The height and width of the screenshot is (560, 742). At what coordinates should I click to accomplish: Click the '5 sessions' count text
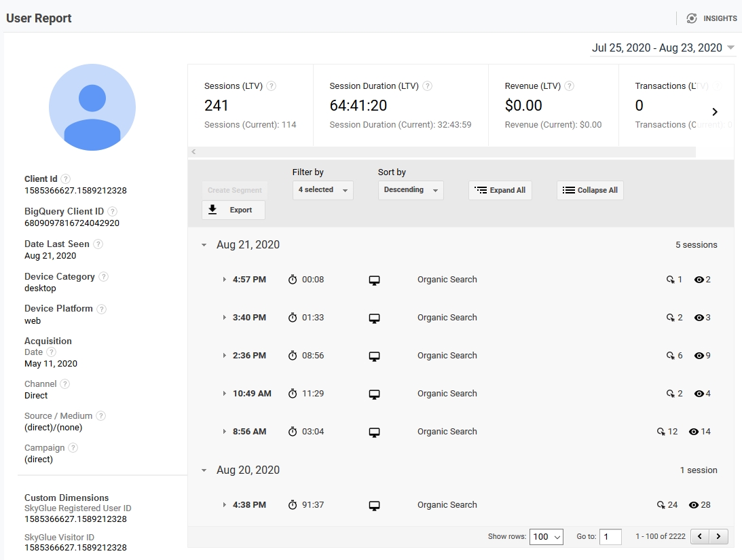click(696, 245)
